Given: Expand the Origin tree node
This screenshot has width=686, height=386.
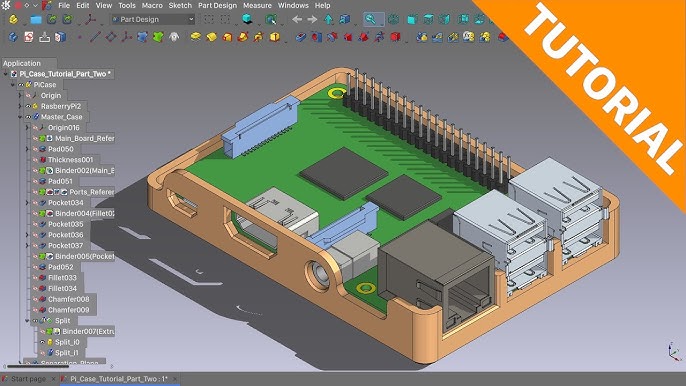Looking at the screenshot, I should (x=20, y=95).
